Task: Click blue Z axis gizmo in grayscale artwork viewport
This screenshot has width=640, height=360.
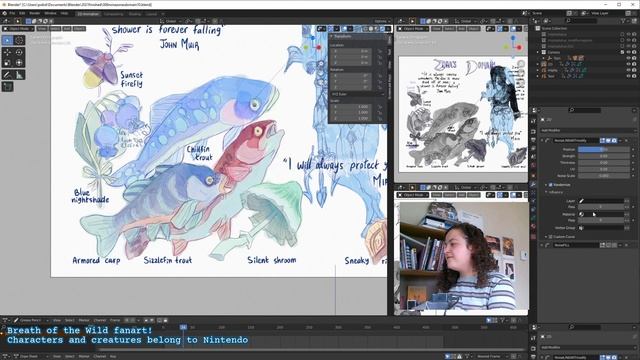Action: pos(513,38)
